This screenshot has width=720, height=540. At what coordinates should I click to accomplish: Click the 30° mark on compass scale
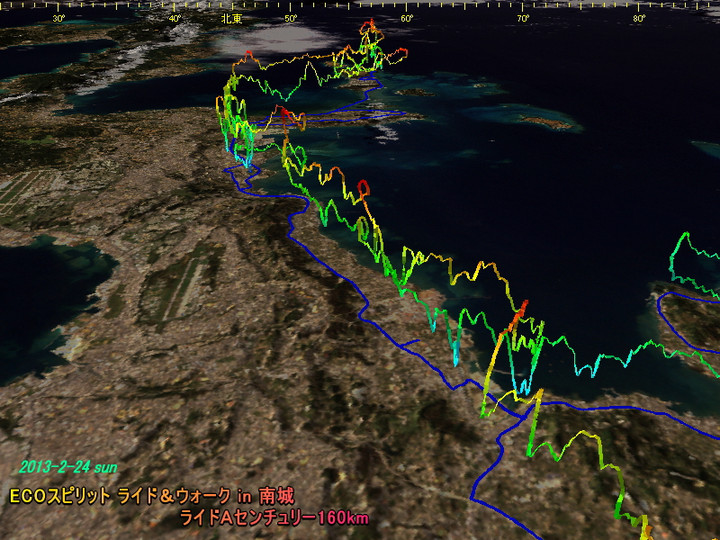59,18
